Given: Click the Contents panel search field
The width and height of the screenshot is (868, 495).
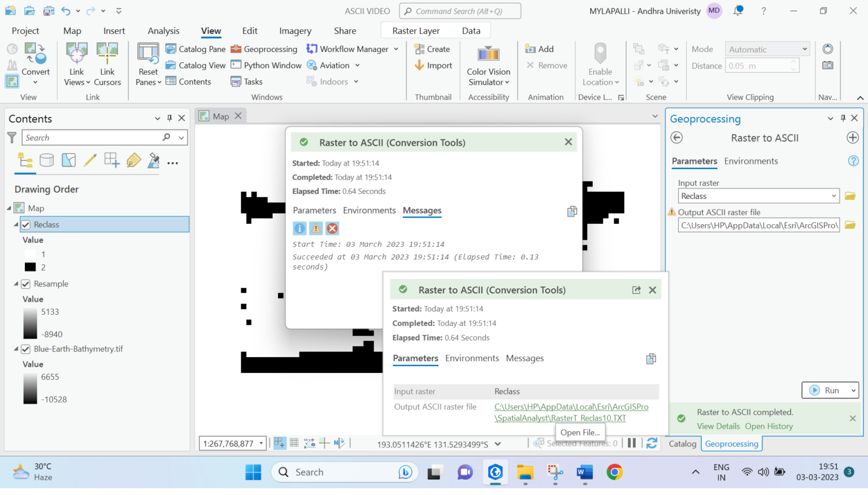Looking at the screenshot, I should 90,137.
